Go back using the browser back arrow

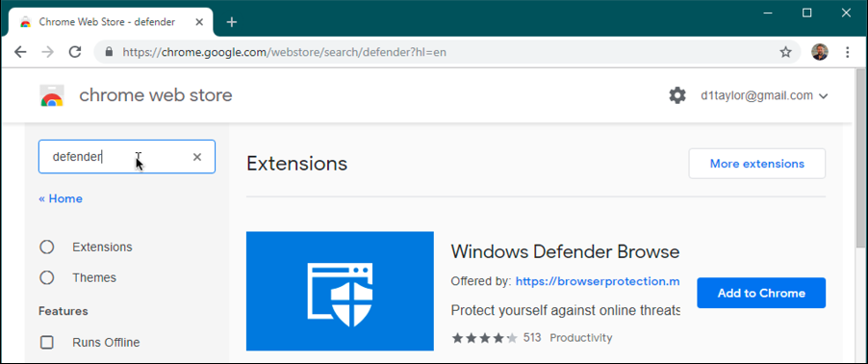(x=20, y=52)
